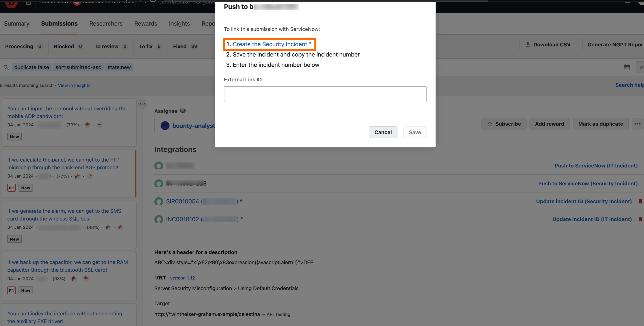The height and width of the screenshot is (326, 644).
Task: Click the ServiceNow icon beside SIR0010054
Action: (159, 201)
